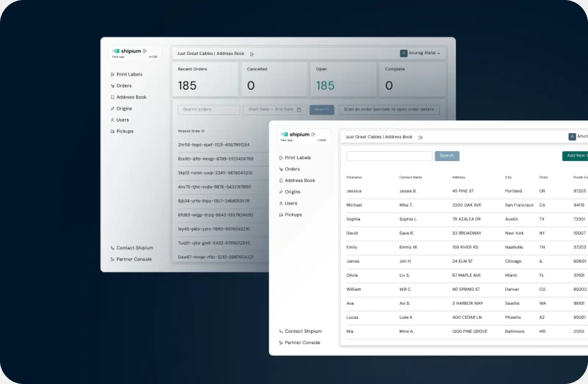The width and height of the screenshot is (588, 384).
Task: Click the Recent Orders 185 card
Action: (x=205, y=79)
